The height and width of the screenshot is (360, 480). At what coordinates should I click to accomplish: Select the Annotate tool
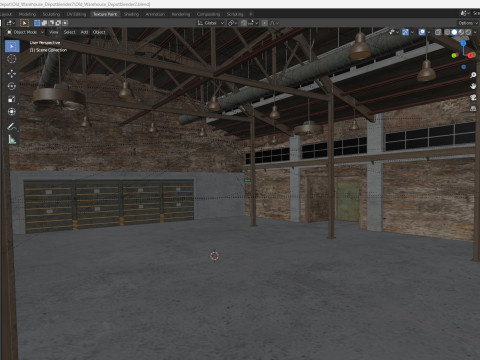[12, 126]
